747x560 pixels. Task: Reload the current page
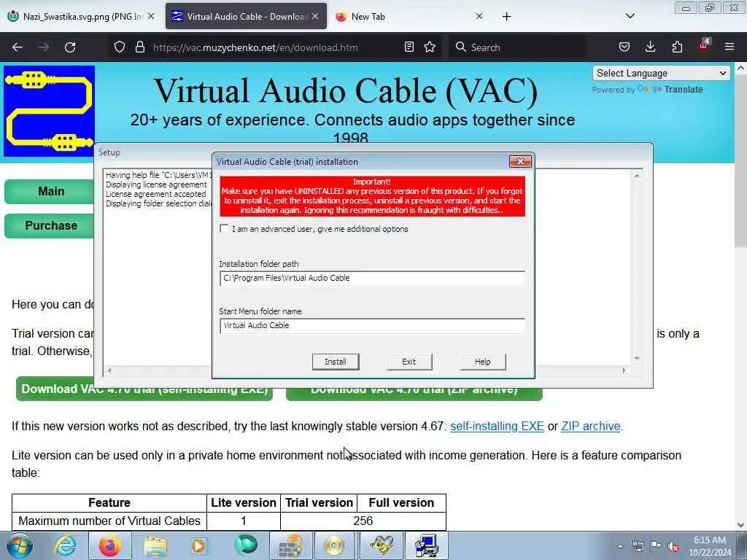coord(70,47)
